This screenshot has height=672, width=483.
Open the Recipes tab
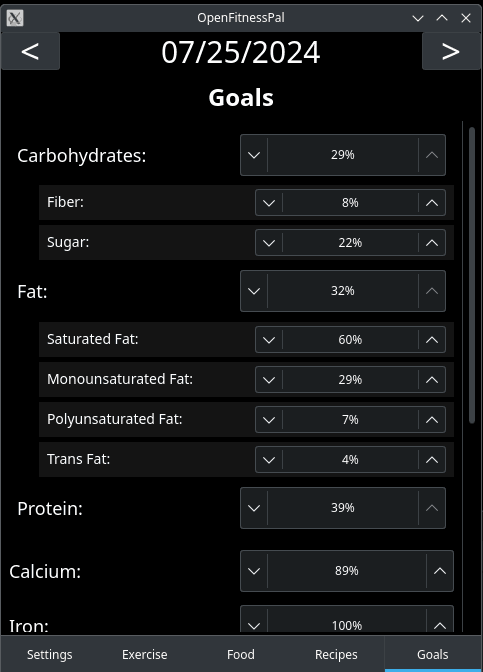[x=336, y=654]
